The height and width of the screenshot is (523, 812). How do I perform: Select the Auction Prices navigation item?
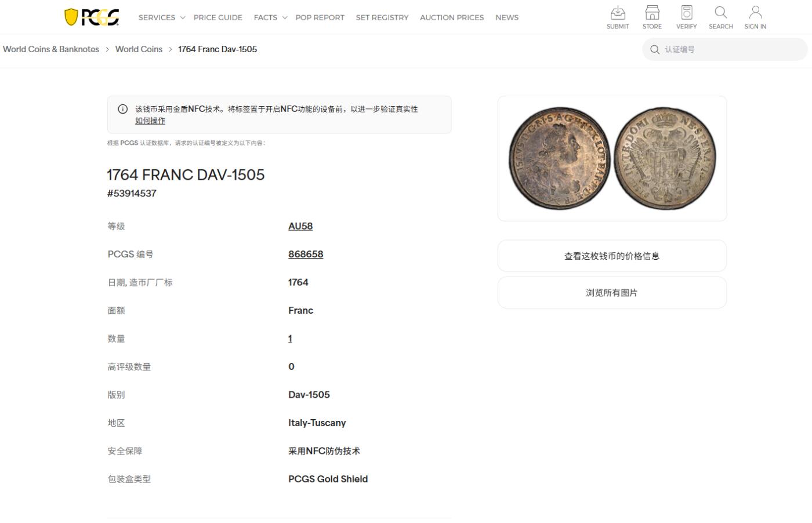pyautogui.click(x=451, y=17)
